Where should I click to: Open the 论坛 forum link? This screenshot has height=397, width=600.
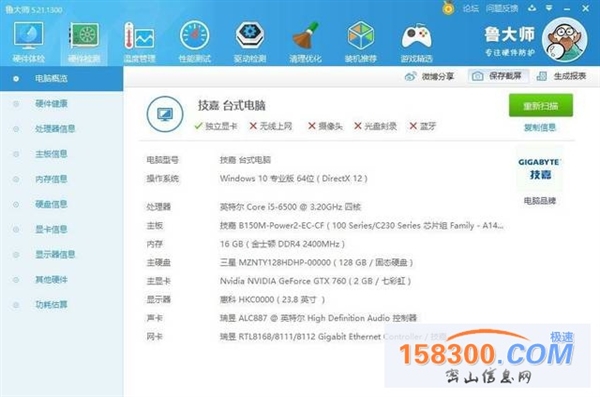click(471, 8)
